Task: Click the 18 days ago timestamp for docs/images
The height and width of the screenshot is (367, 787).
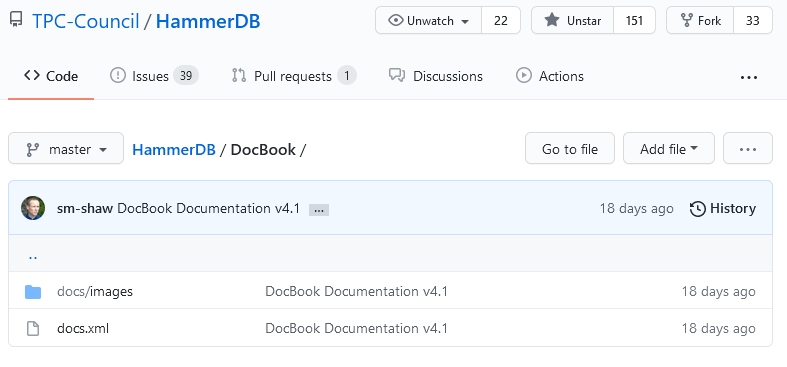Action: 718,291
